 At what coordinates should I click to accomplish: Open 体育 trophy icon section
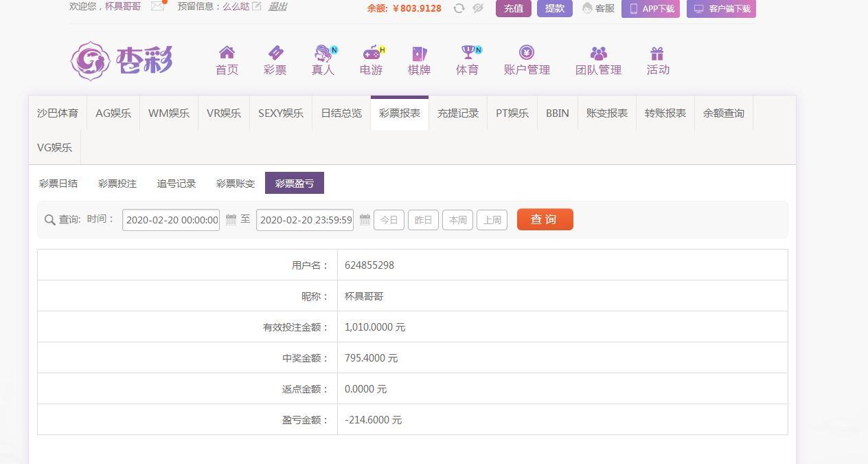468,53
